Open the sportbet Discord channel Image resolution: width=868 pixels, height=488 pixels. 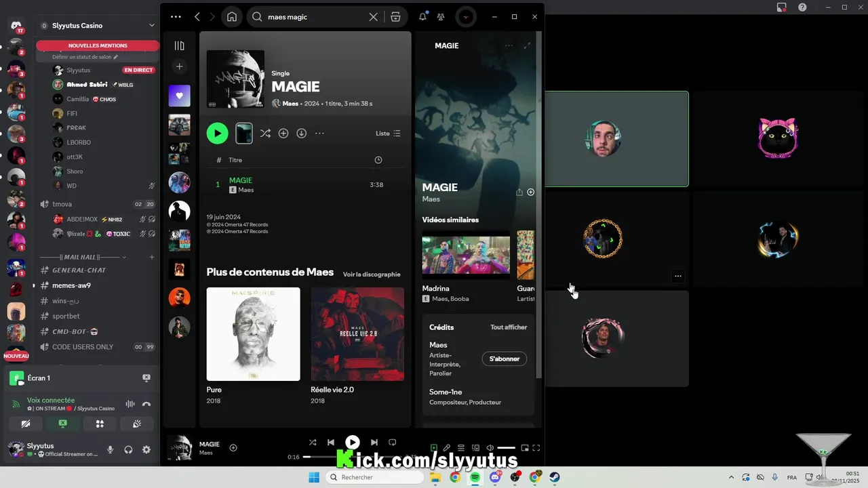[x=66, y=316]
